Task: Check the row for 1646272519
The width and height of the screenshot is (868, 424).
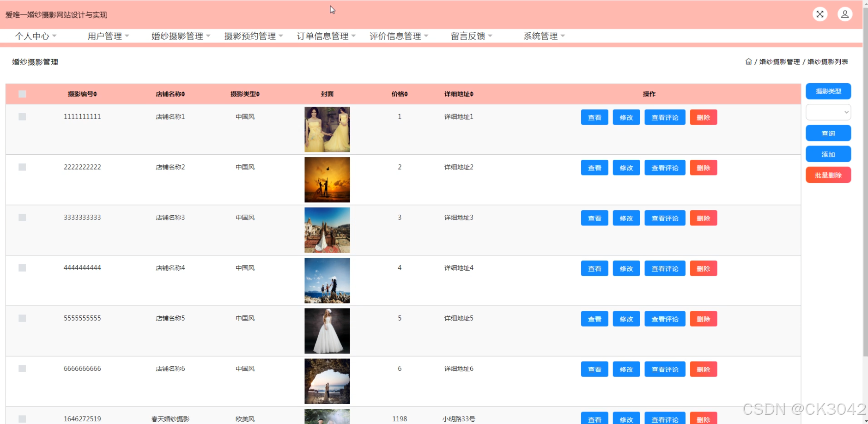Action: click(22, 419)
